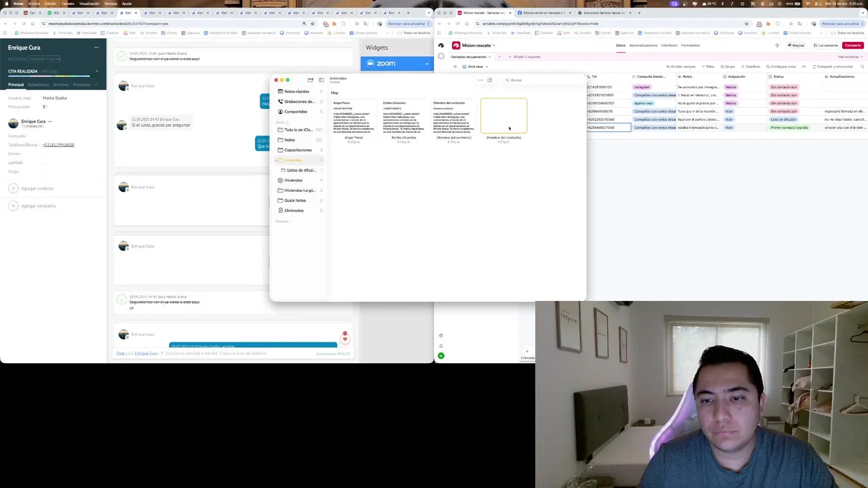
Task: Click Ocultar campos in Airtable toolbar
Action: 681,66
